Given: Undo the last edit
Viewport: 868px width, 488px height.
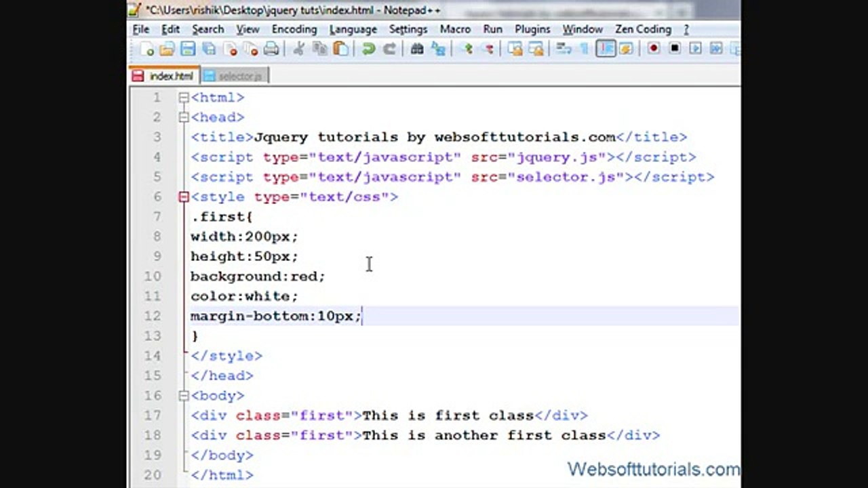Looking at the screenshot, I should pyautogui.click(x=368, y=49).
